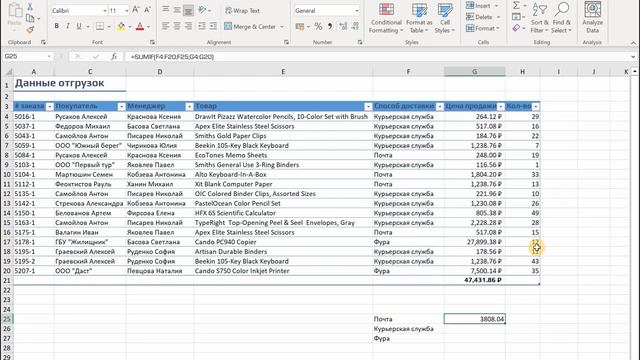Image resolution: width=640 pixels, height=360 pixels.
Task: Click the Orientation text angle icon
Action: pyautogui.click(x=202, y=10)
